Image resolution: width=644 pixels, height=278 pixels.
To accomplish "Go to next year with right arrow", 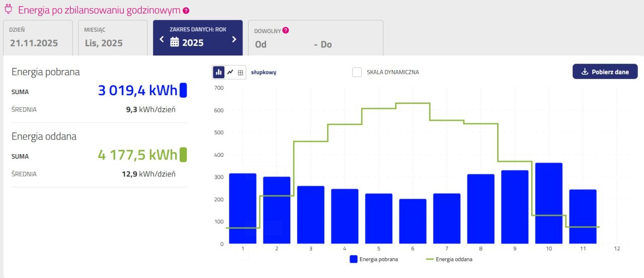I will [x=234, y=39].
